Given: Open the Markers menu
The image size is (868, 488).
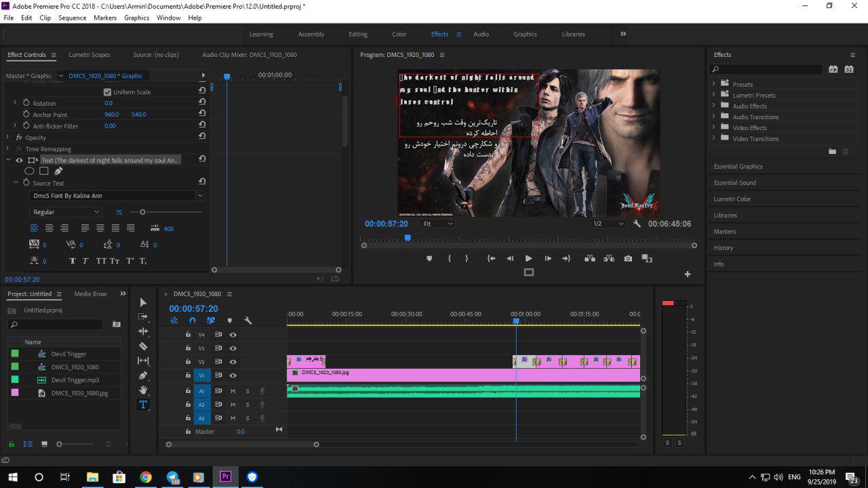Looking at the screenshot, I should pyautogui.click(x=105, y=18).
